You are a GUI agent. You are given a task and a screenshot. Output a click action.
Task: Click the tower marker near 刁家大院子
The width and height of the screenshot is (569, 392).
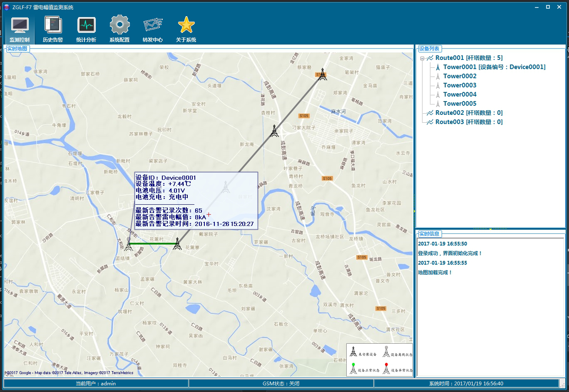274,131
